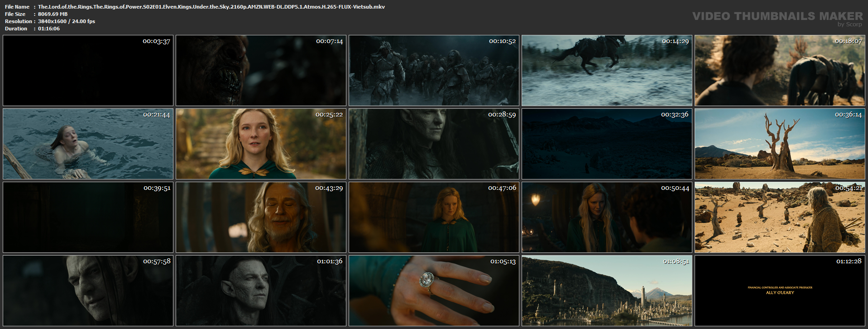868x329 pixels.
Task: Click the duration value 01:16:06
Action: tap(49, 29)
